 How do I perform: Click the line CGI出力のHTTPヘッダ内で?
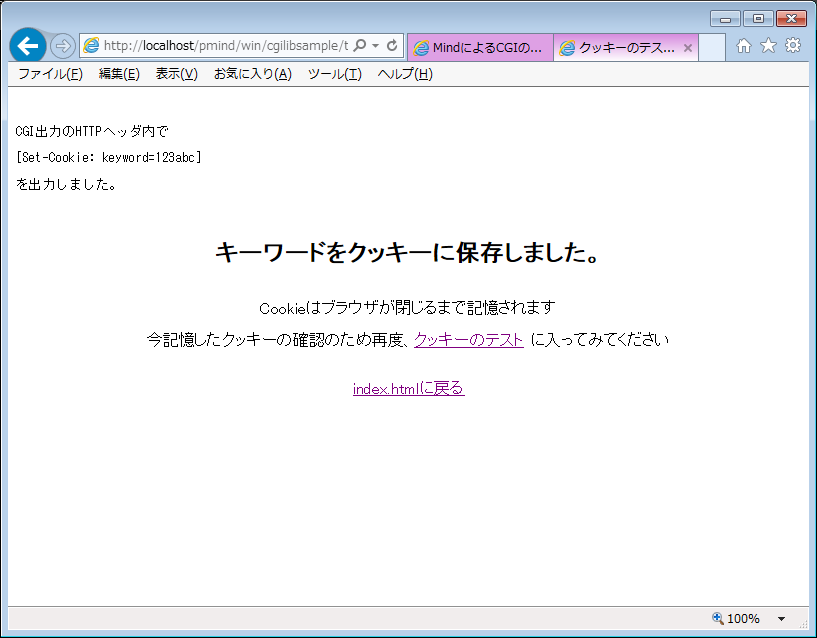tap(92, 131)
